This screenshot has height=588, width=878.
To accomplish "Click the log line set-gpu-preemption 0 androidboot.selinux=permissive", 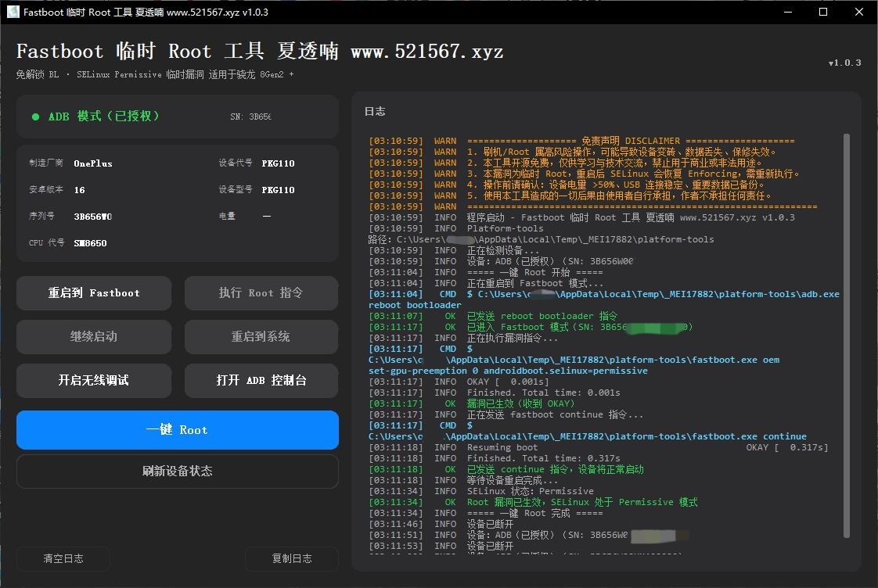I will 508,371.
